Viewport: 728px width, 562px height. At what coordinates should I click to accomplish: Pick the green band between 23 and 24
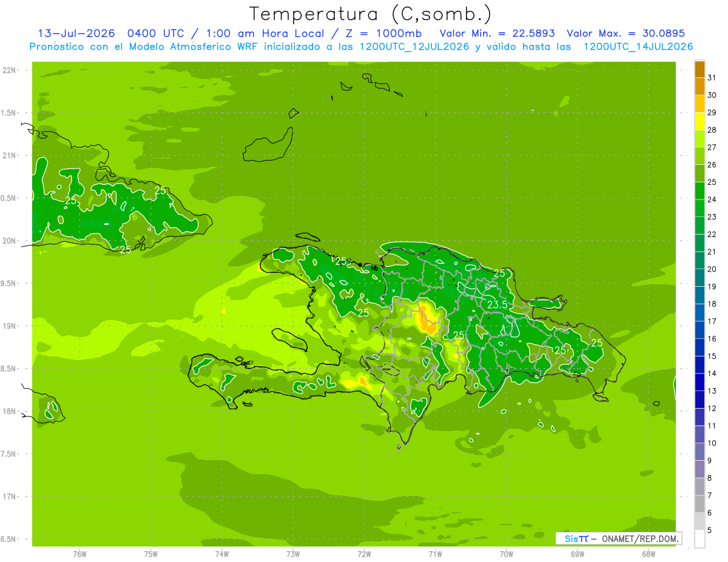coord(699,209)
